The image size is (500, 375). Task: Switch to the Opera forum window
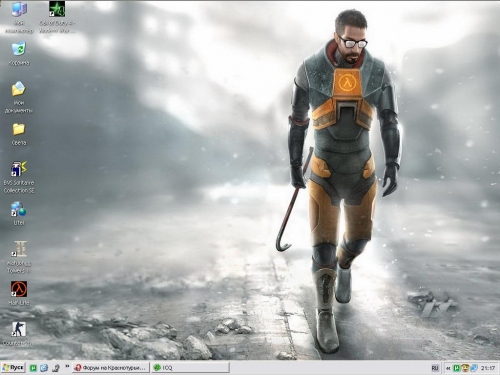click(x=111, y=368)
